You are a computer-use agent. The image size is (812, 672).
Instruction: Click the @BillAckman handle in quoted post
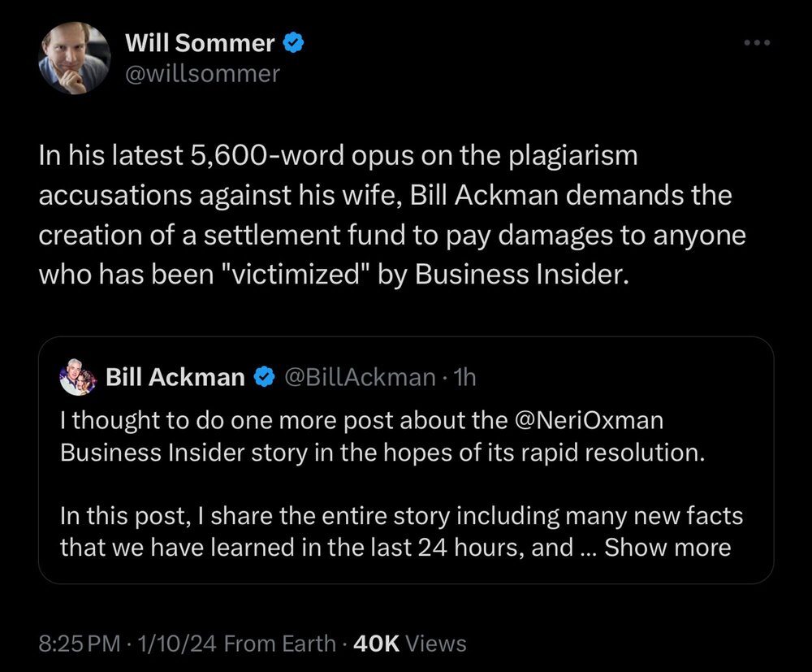coord(357,377)
